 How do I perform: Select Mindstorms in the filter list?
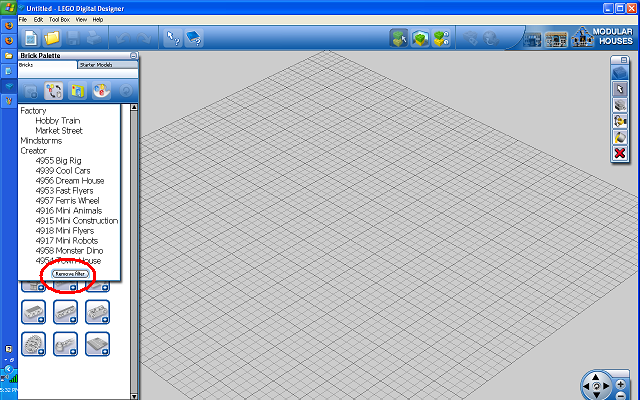click(41, 141)
